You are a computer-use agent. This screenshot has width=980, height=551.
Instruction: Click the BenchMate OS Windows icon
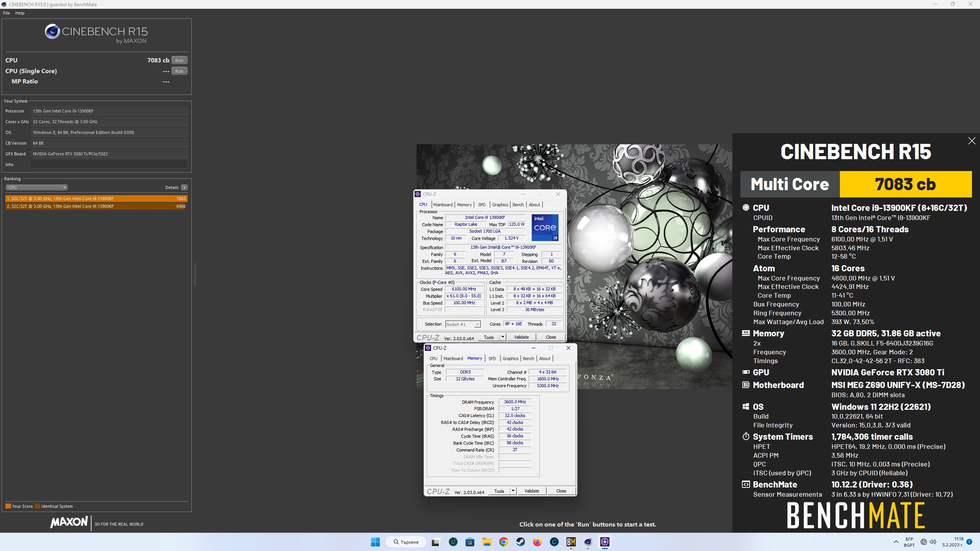pyautogui.click(x=746, y=407)
